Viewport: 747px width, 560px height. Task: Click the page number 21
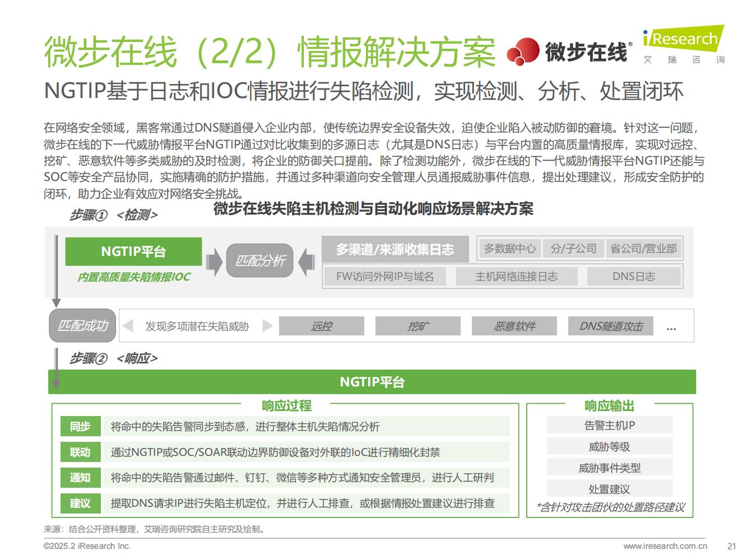pos(731,546)
